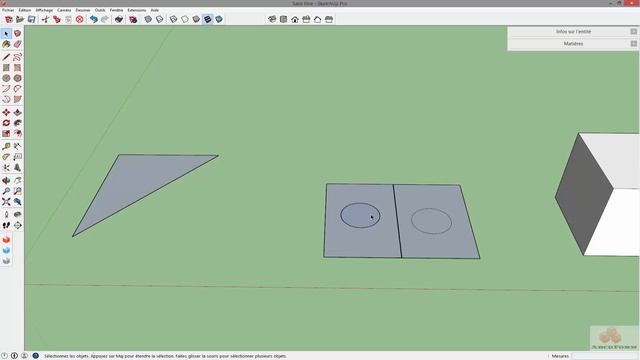
Task: Open the Outils menu
Action: point(100,10)
